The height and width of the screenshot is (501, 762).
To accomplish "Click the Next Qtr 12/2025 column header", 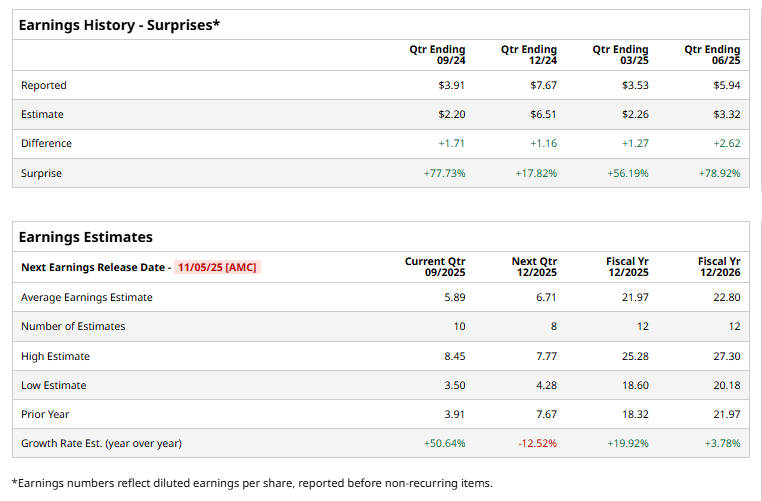I will (533, 267).
